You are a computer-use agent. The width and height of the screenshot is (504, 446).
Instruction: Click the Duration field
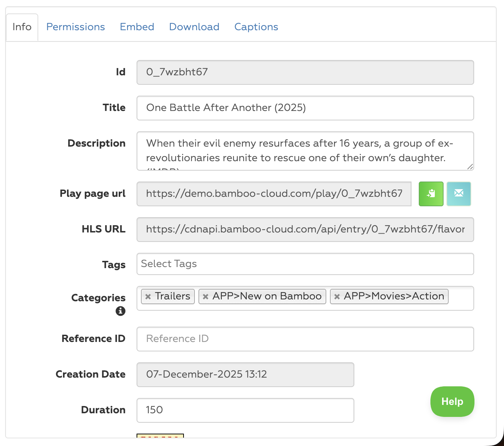(x=245, y=410)
